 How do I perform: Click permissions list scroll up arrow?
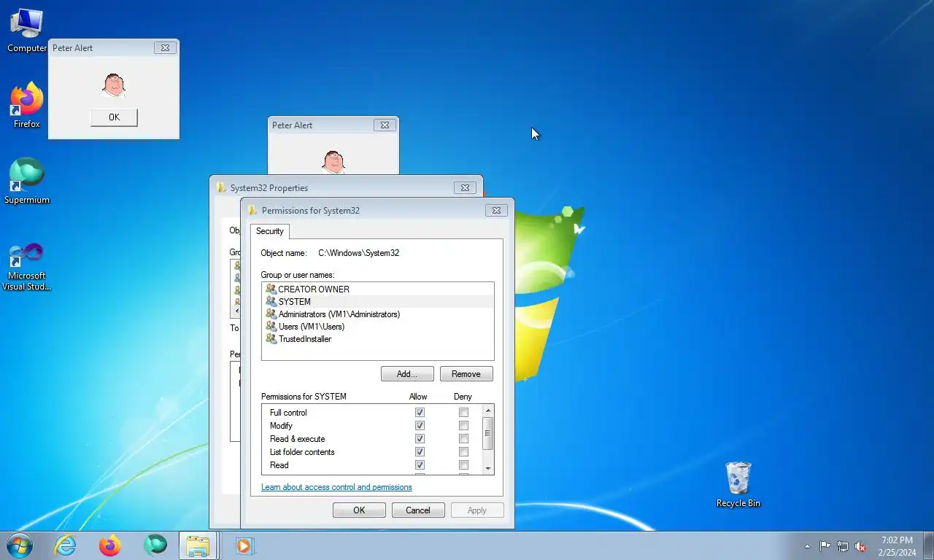pos(488,411)
